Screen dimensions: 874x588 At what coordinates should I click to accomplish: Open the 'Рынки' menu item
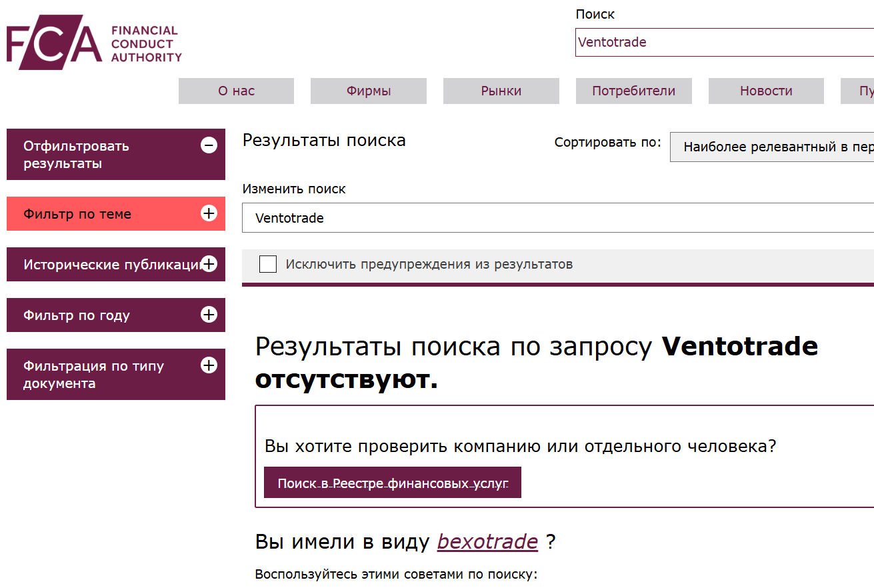coord(501,91)
